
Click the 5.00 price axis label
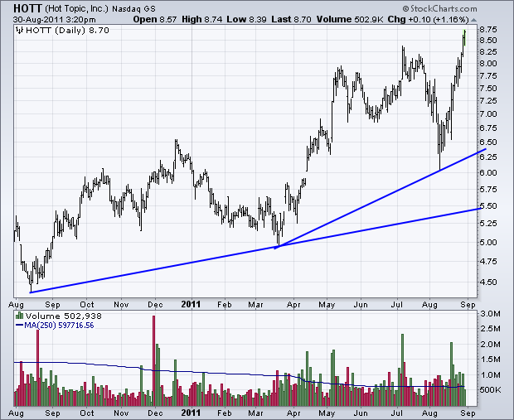[488, 243]
